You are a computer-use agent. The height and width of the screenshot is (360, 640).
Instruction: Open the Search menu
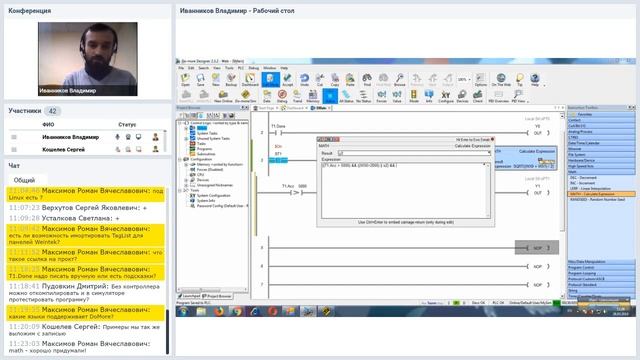pos(203,68)
